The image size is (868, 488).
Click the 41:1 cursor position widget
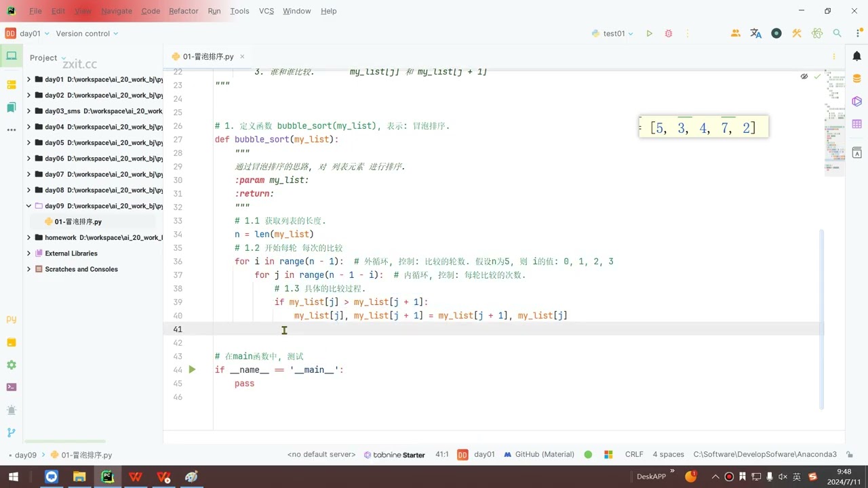click(441, 455)
